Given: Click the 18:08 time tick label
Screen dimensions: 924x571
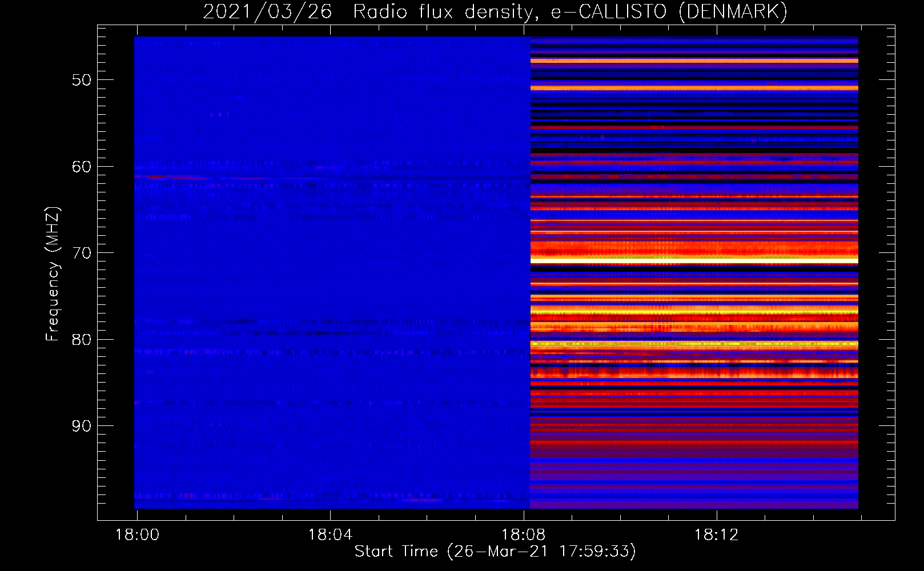Looking at the screenshot, I should [523, 535].
